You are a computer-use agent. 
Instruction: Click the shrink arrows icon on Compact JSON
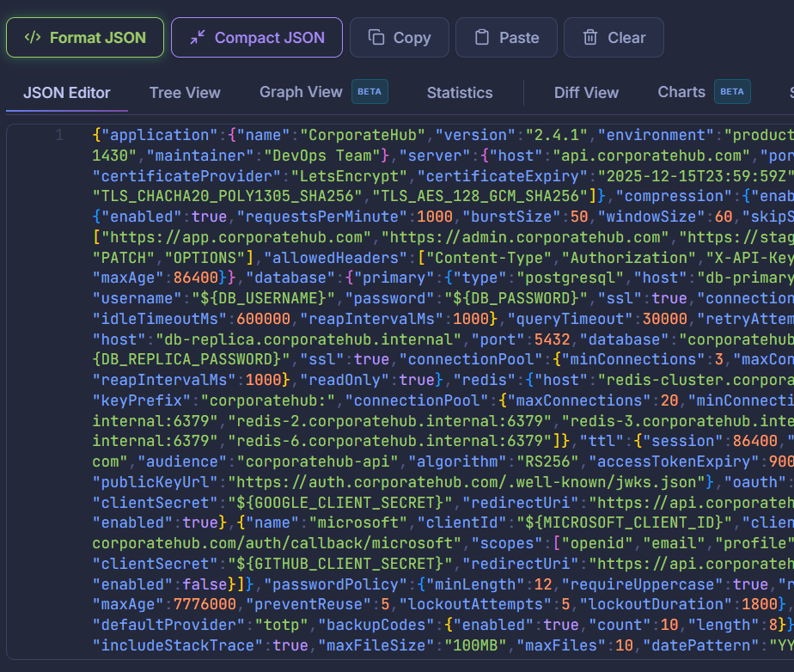(198, 38)
